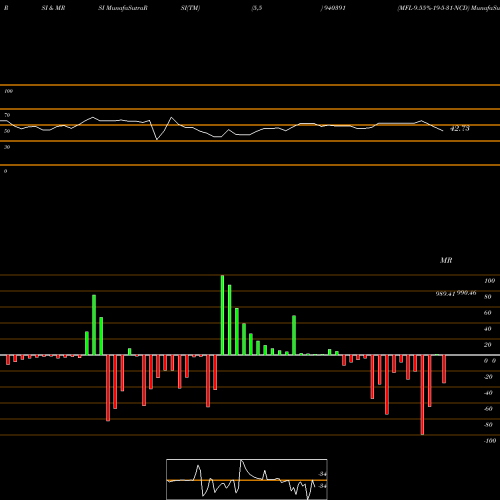The height and width of the screenshot is (500, 500).
Task: Click the SI & MR header label
Action: click(x=53, y=8)
